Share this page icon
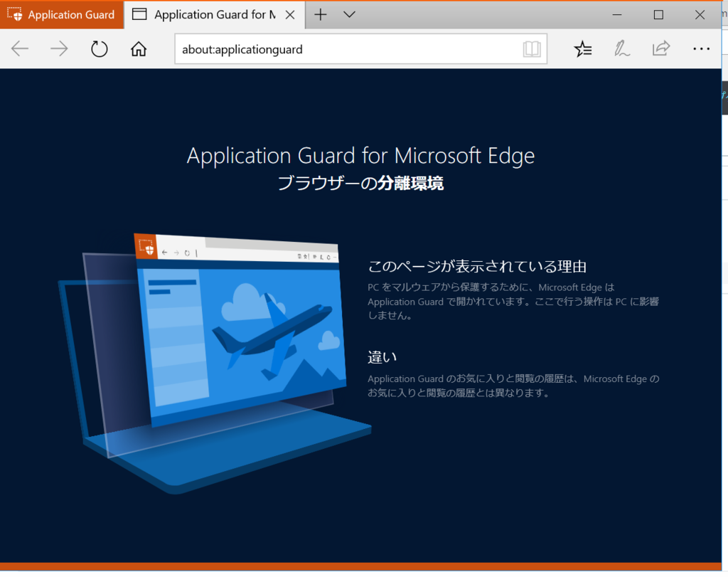Screen dimensions: 728x577 661,48
